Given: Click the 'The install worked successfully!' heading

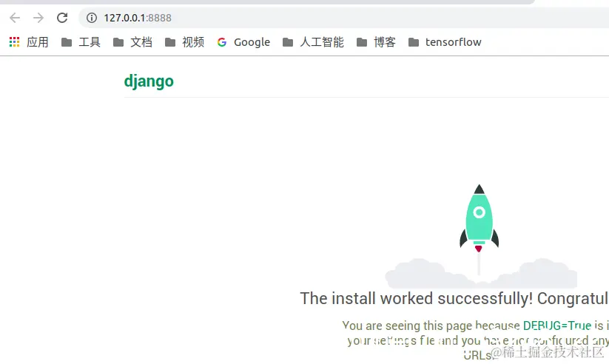Looking at the screenshot, I should pos(417,298).
